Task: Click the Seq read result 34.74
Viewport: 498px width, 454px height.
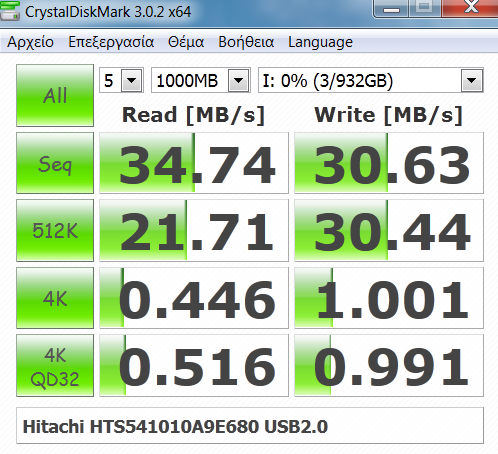Action: (x=194, y=163)
